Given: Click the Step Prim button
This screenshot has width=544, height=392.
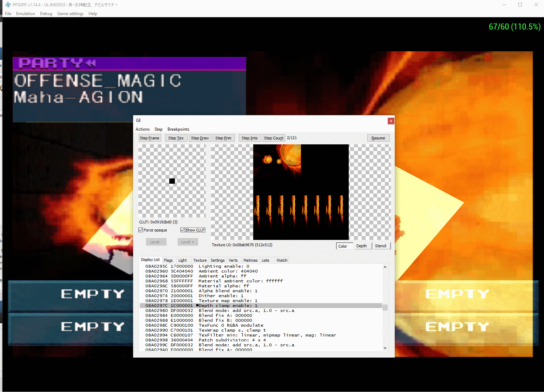Looking at the screenshot, I should pos(223,138).
